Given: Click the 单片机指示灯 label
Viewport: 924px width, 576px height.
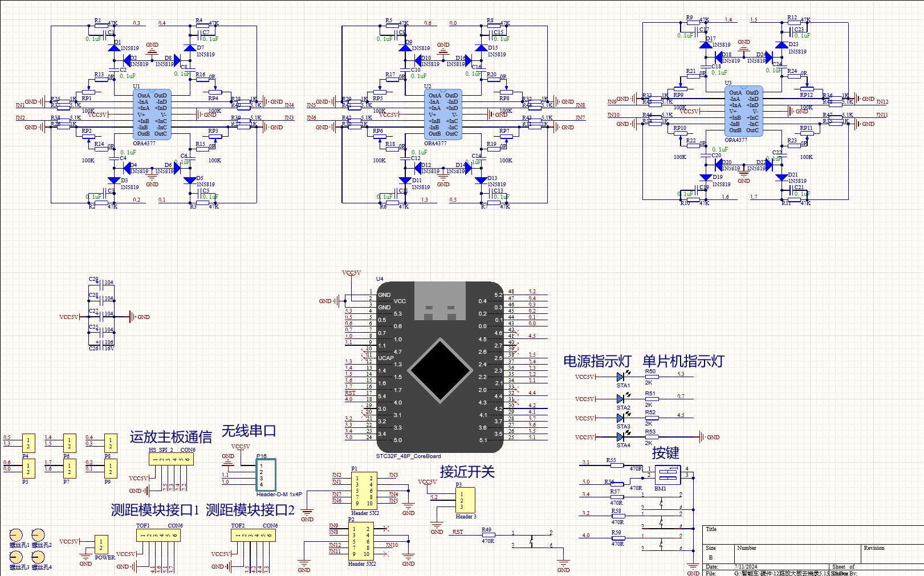Looking at the screenshot, I should (683, 361).
